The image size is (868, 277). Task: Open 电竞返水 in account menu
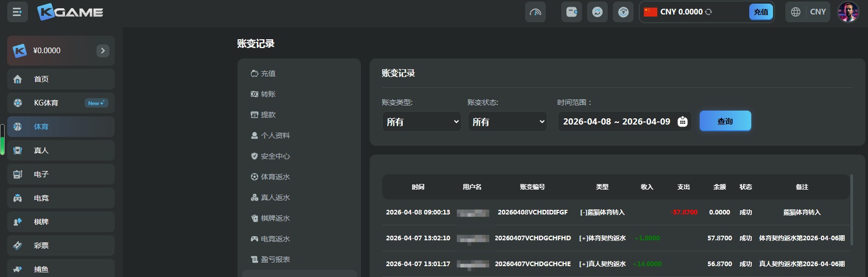[x=270, y=239]
